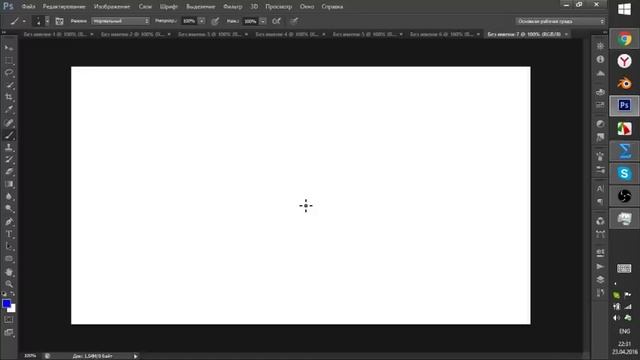Click the opacity percentage field
Viewport: 640px width, 360px height.
(x=189, y=21)
